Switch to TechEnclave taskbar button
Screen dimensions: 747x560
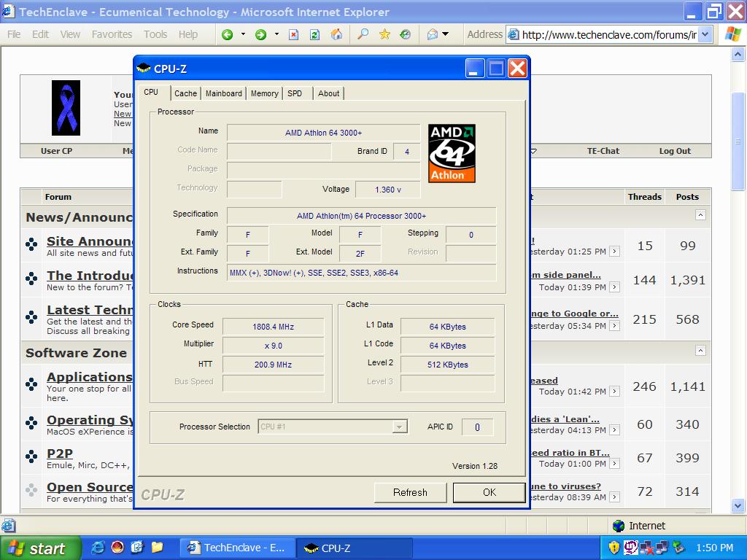tap(237, 548)
